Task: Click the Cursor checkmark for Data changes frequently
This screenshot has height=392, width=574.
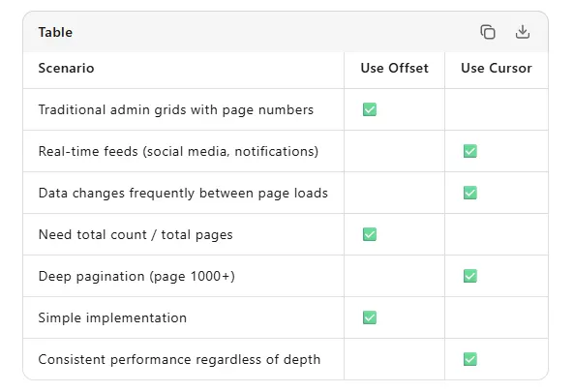Action: click(x=470, y=193)
